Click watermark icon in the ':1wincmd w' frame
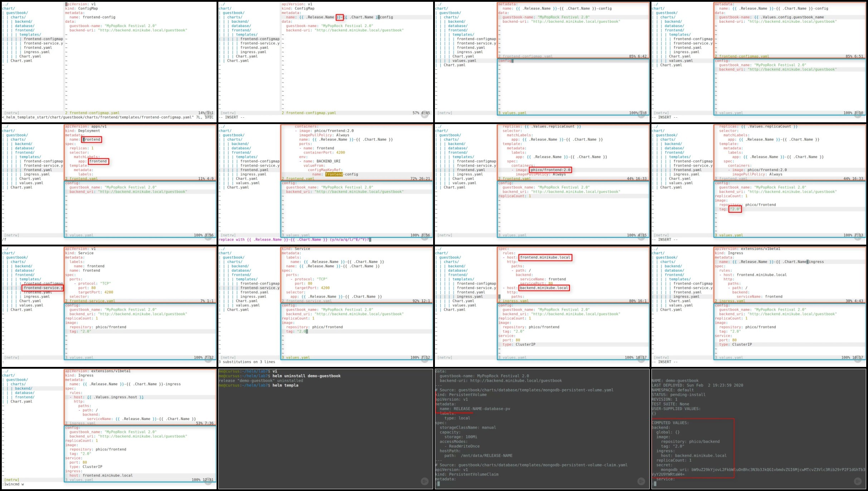This screenshot has width=868, height=491. [x=208, y=481]
